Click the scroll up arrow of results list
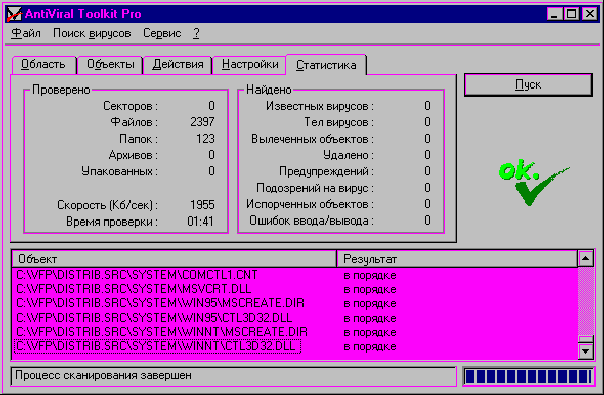 586,259
